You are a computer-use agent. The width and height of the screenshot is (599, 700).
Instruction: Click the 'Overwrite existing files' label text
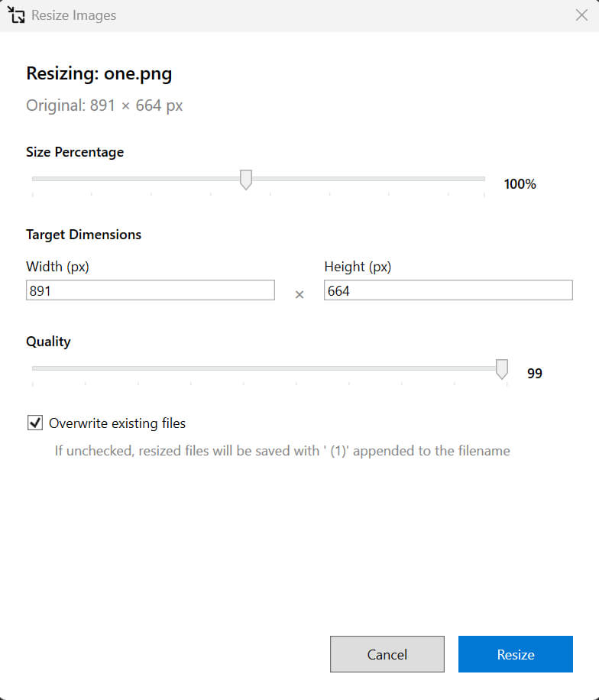[x=117, y=423]
